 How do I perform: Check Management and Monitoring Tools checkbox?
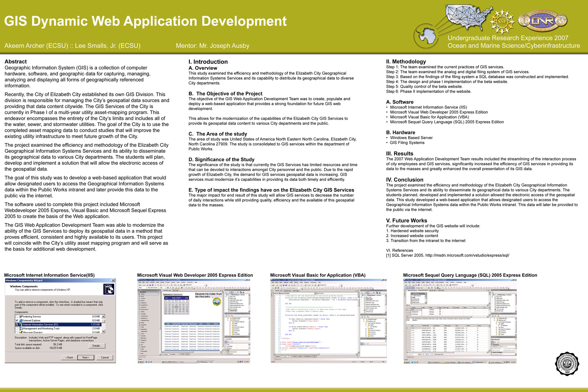coord(17,329)
